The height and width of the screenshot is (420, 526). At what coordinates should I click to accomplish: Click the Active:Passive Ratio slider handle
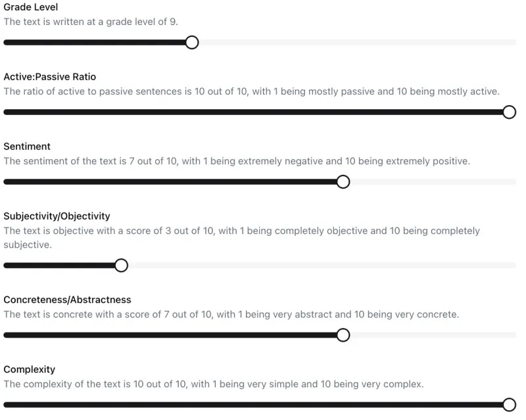(x=509, y=112)
